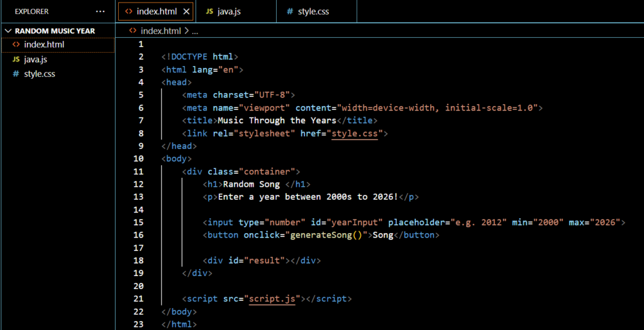Click the JS icon on java.js tab
This screenshot has width=644, height=330.
[209, 11]
